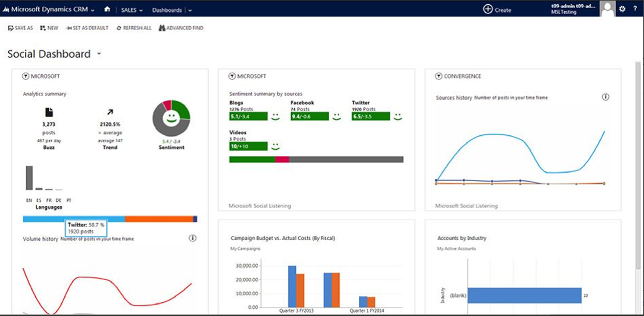Toggle the filter on the sentiment summary panel
This screenshot has height=316, width=644.
point(232,76)
